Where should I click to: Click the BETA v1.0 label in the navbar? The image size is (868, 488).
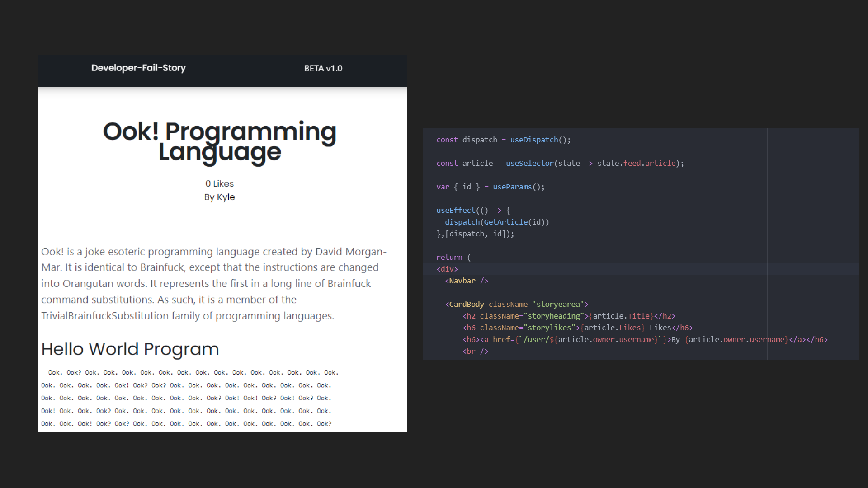[x=323, y=68]
